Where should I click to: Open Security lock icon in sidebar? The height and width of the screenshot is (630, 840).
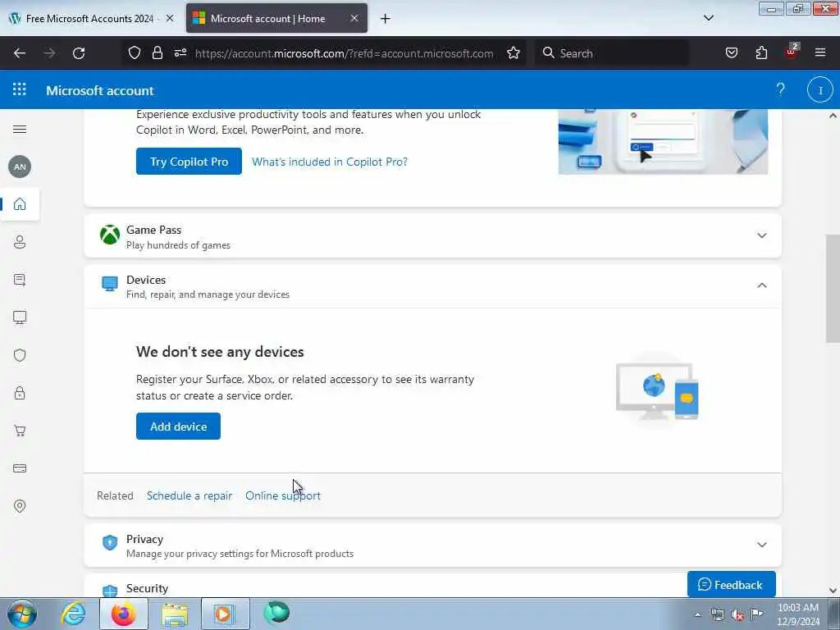[x=20, y=393]
